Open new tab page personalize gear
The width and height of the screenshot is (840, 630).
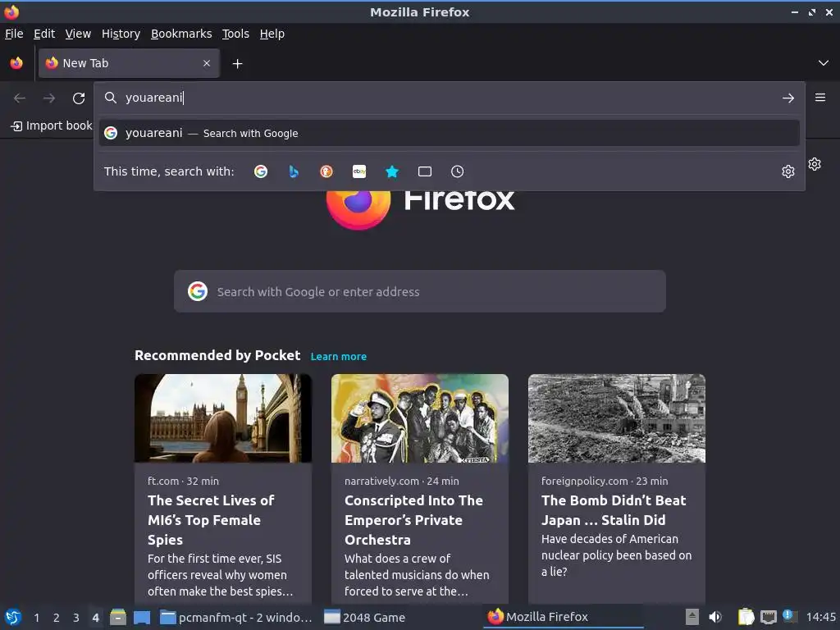815,164
